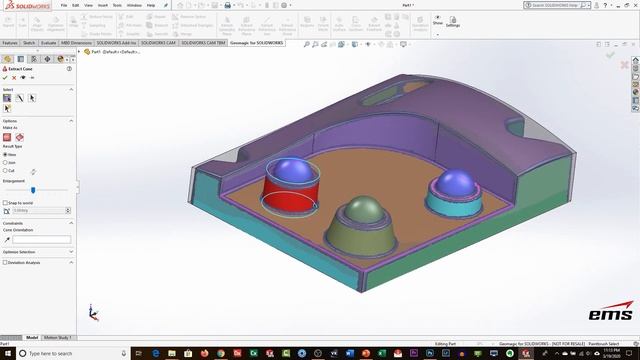The image size is (640, 360).
Task: Open the Window menu
Action: (x=134, y=5)
